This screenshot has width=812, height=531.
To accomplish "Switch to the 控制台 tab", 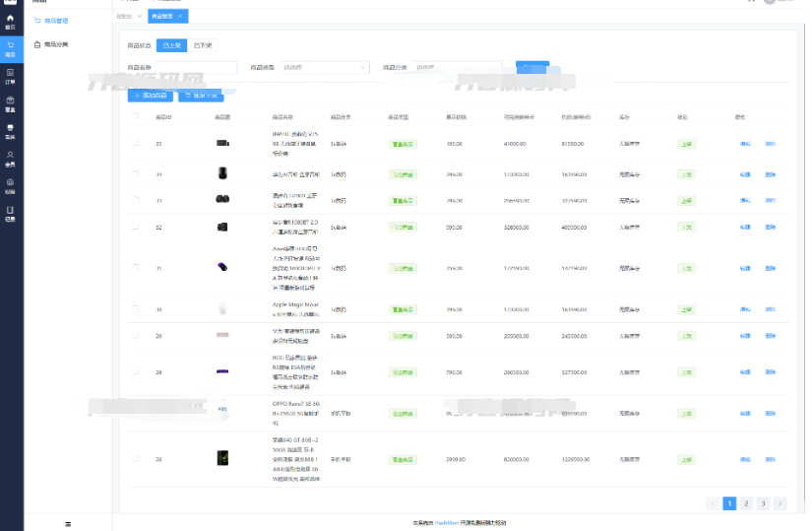I will (x=127, y=16).
